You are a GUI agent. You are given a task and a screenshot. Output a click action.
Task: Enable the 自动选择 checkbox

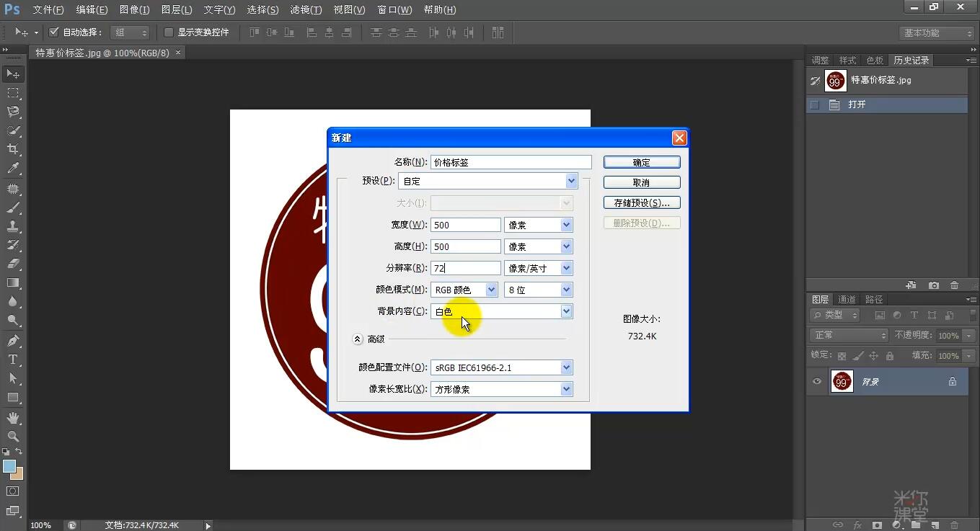coord(54,31)
